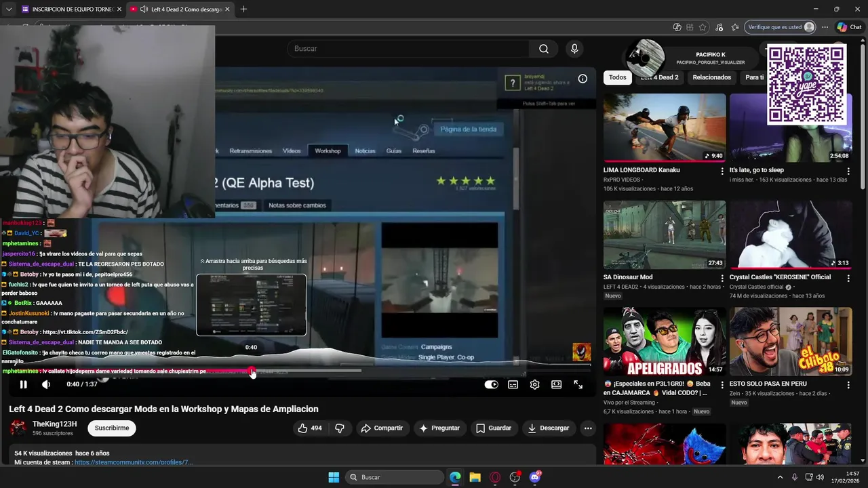The image size is (868, 488).
Task: Subscribe to TheKing123H channel
Action: pos(112,428)
